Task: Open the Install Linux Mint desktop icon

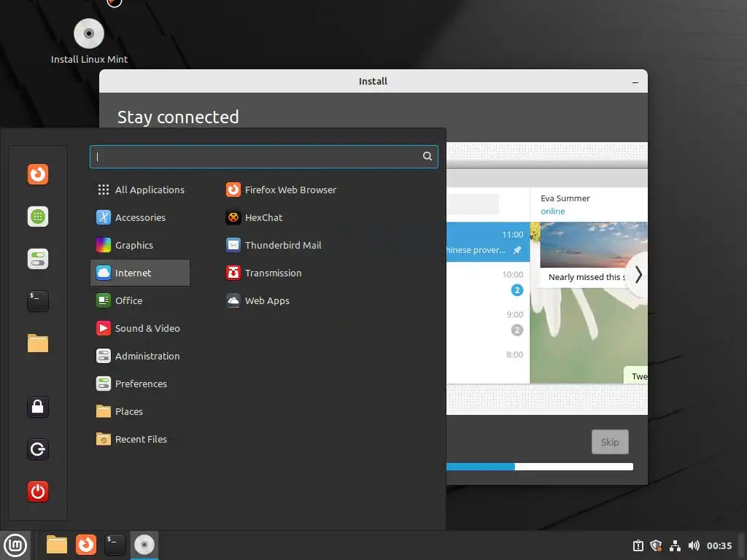Action: click(89, 42)
